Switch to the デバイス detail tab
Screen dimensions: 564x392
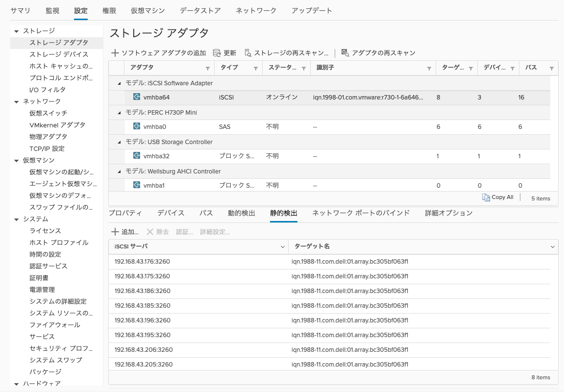[x=171, y=213]
